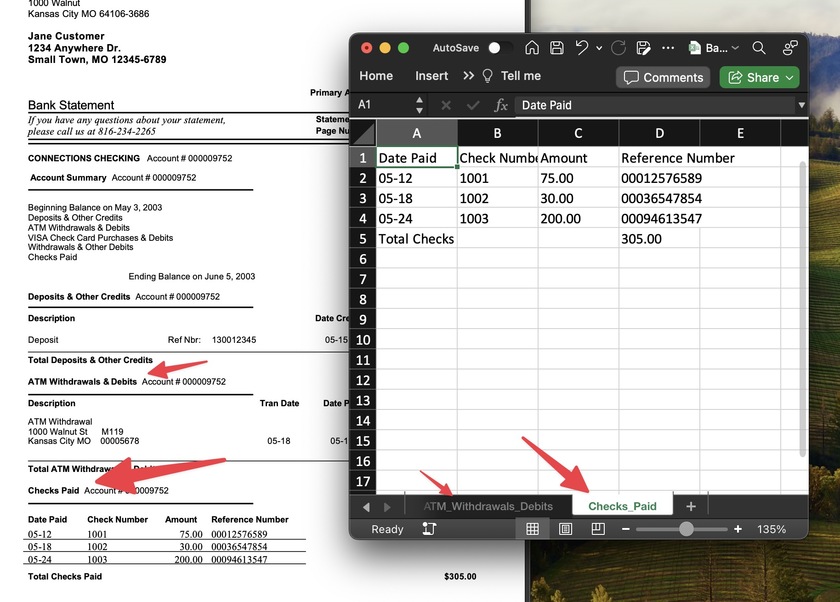The height and width of the screenshot is (602, 840).
Task: Undo the last action
Action: [x=581, y=48]
